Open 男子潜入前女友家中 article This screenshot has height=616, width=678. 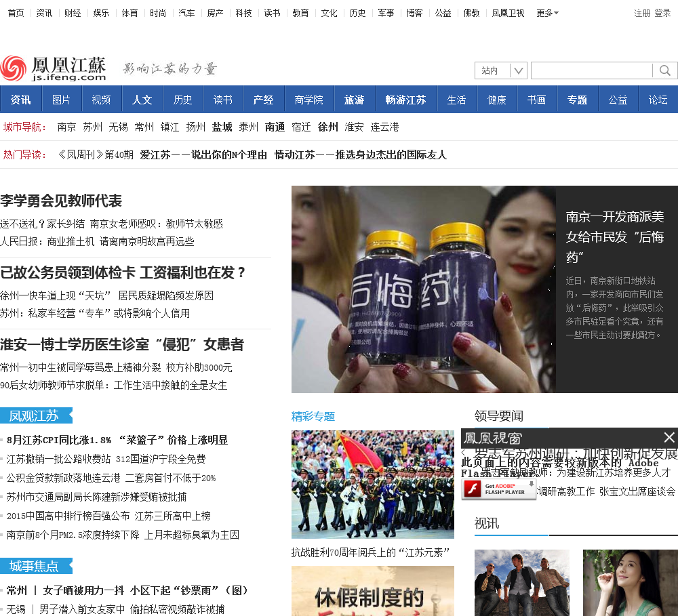[132, 609]
